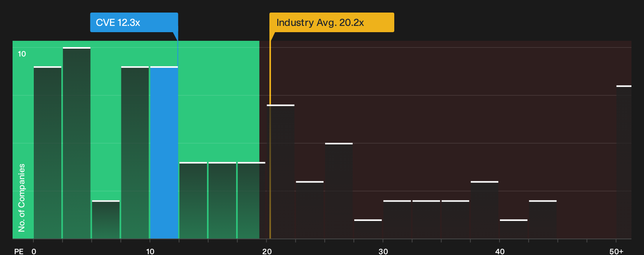Click the shortest bar starting at PE 27.5
The height and width of the screenshot is (255, 644).
pyautogui.click(x=368, y=229)
